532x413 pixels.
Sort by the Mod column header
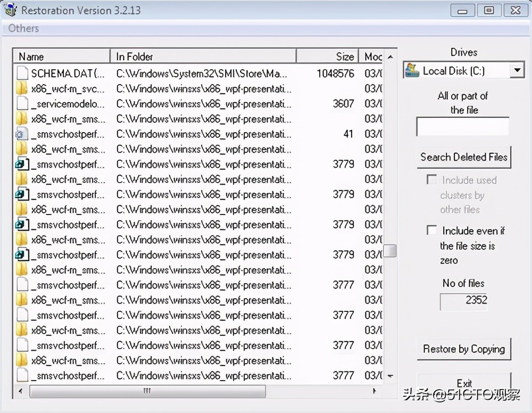click(371, 56)
